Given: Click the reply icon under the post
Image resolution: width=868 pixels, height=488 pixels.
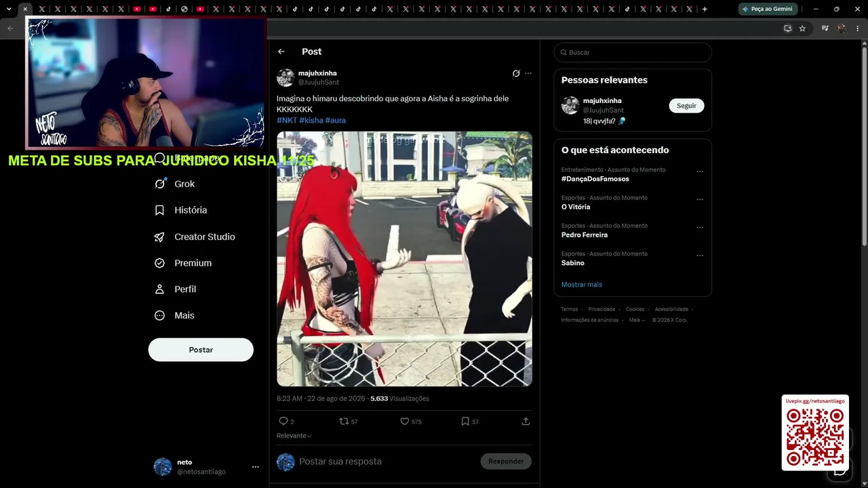Looking at the screenshot, I should pos(283,421).
